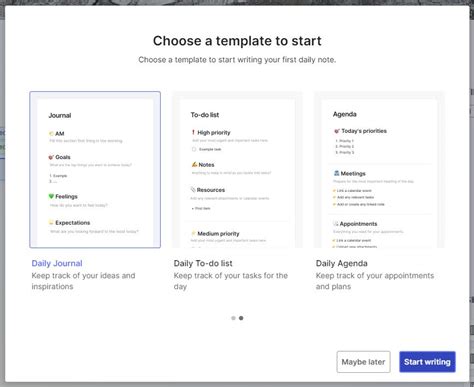
Task: Click the Maybe later button
Action: pos(363,362)
